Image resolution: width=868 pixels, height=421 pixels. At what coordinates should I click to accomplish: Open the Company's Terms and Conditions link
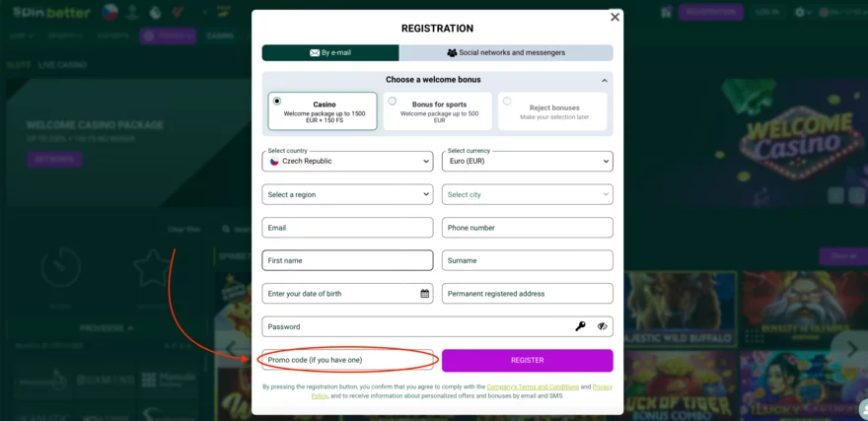[x=533, y=387]
